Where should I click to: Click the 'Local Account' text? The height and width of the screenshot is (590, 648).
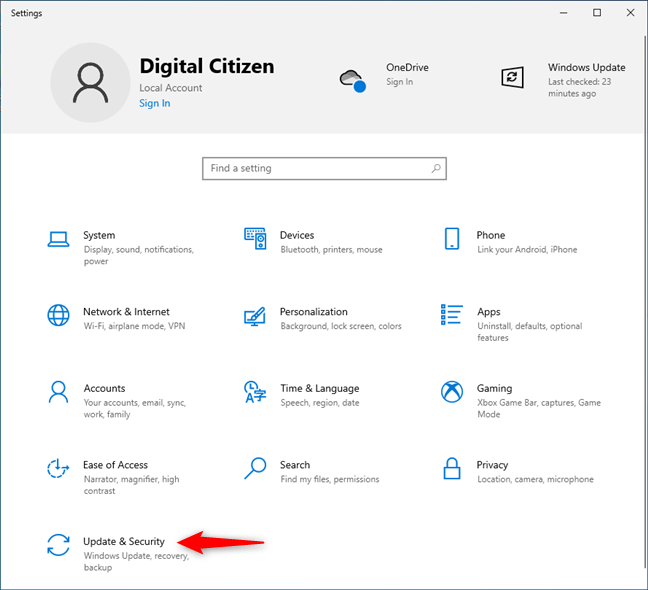point(171,88)
